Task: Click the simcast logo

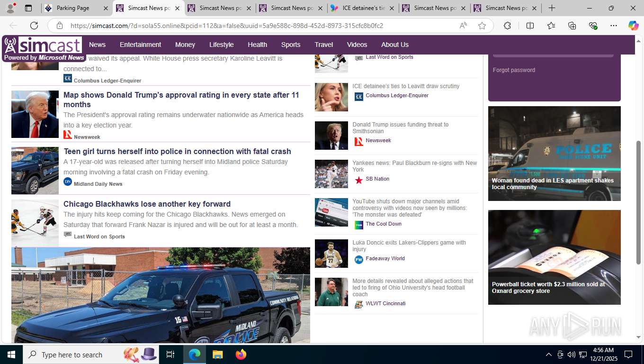Action: click(43, 49)
